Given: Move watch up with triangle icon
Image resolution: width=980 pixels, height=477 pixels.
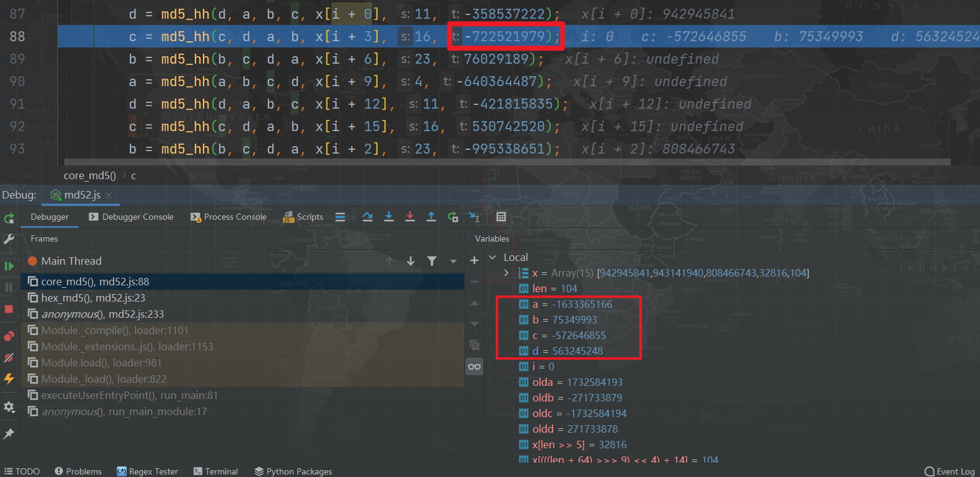Looking at the screenshot, I should 474,303.
